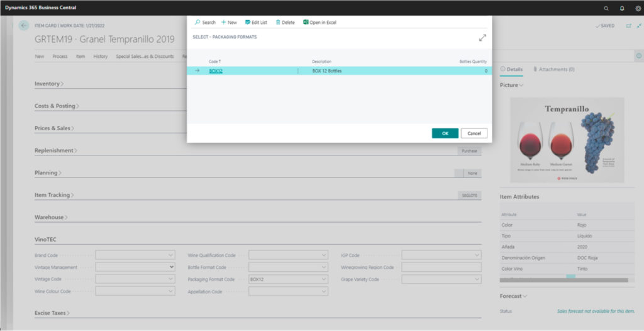Open settings gear in top bar
Viewport: 644px width, 331px height.
click(x=638, y=8)
